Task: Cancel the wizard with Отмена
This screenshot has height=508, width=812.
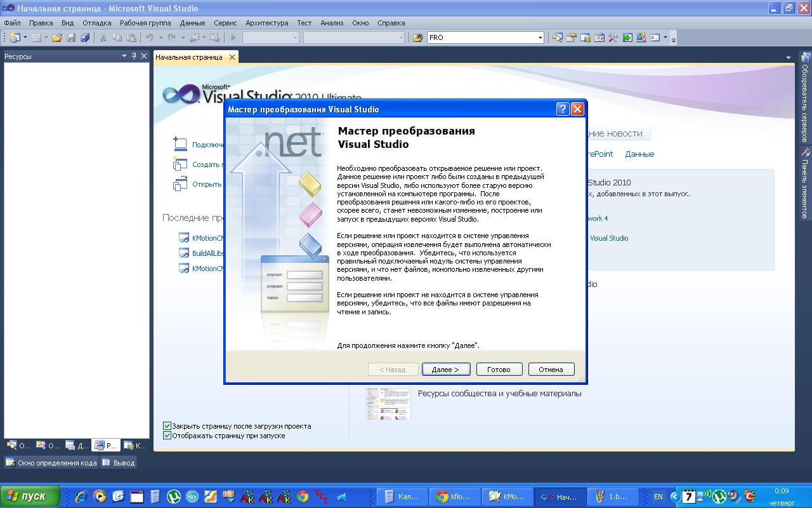Action: pos(551,369)
